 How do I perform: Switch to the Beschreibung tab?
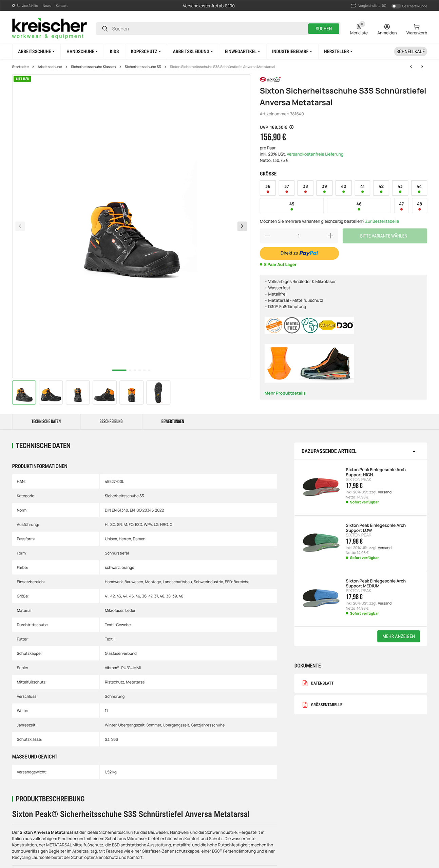[111, 421]
